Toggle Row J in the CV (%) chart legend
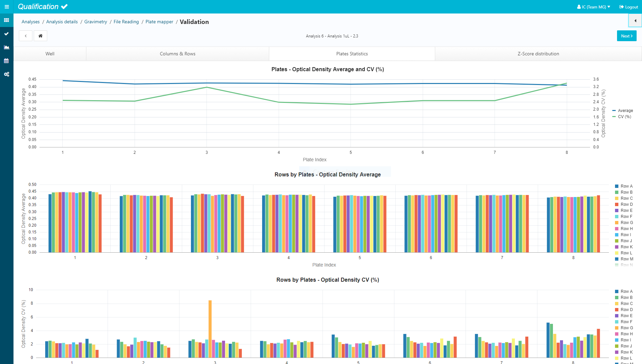This screenshot has height=364, width=642. (x=623, y=346)
